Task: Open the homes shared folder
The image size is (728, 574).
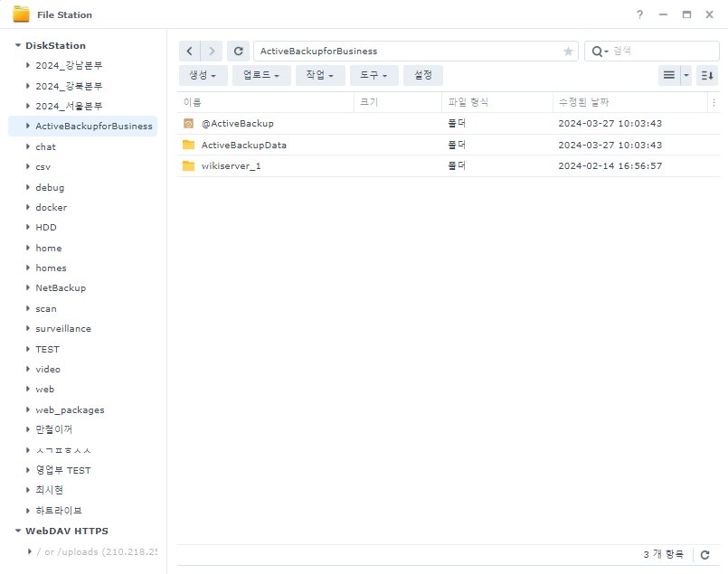Action: coord(51,268)
